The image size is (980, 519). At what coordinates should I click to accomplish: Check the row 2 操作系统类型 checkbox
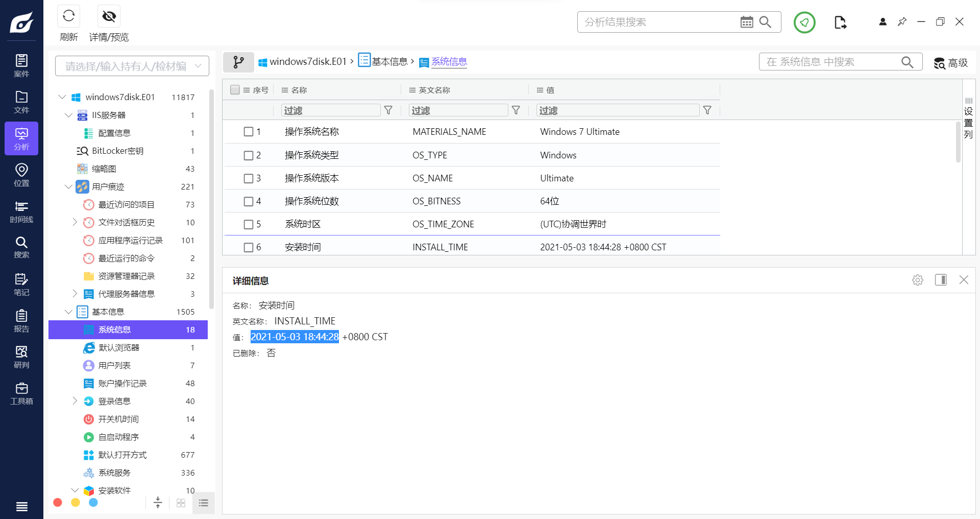[249, 155]
